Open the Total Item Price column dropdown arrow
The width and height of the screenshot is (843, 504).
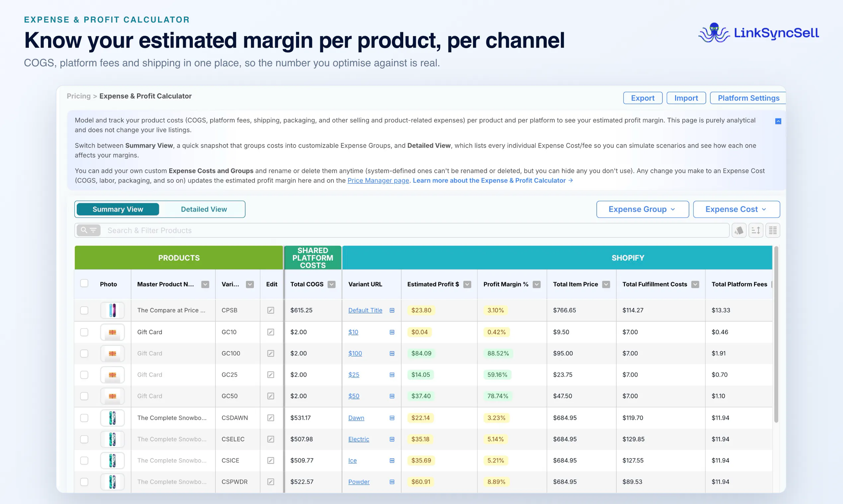click(x=606, y=284)
